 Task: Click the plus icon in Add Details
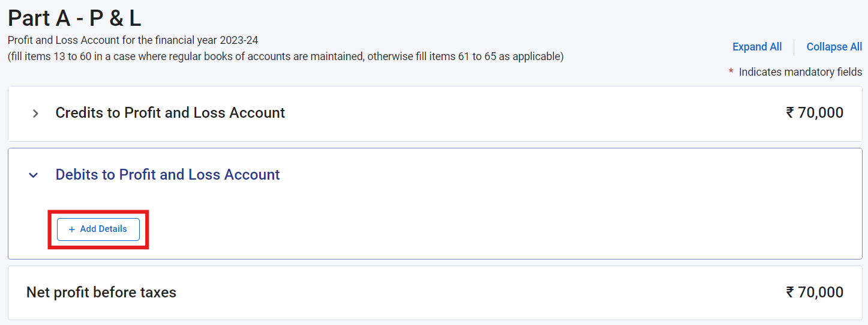coord(72,229)
